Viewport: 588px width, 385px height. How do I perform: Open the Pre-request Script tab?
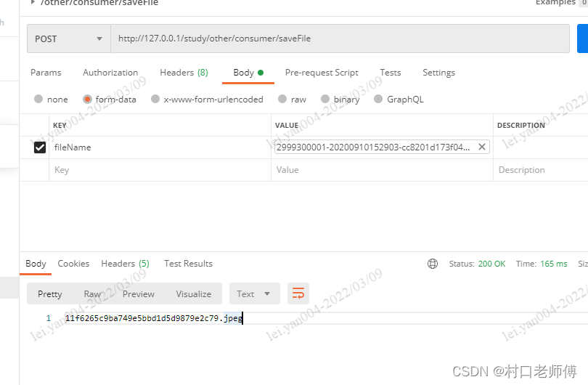click(322, 73)
